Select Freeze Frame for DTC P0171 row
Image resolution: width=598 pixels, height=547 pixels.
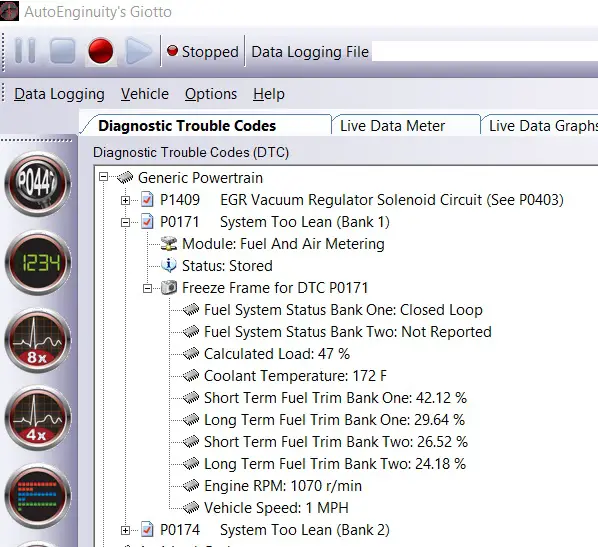[275, 288]
